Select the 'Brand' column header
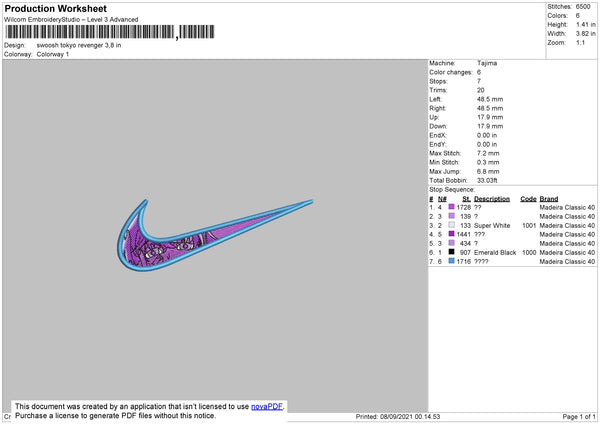This screenshot has height=424, width=600. pos(549,199)
